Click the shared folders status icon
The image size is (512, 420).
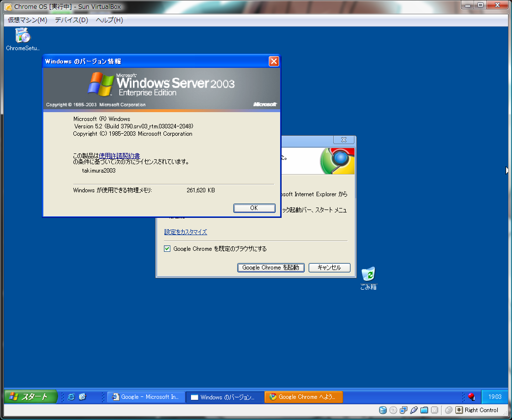424,410
